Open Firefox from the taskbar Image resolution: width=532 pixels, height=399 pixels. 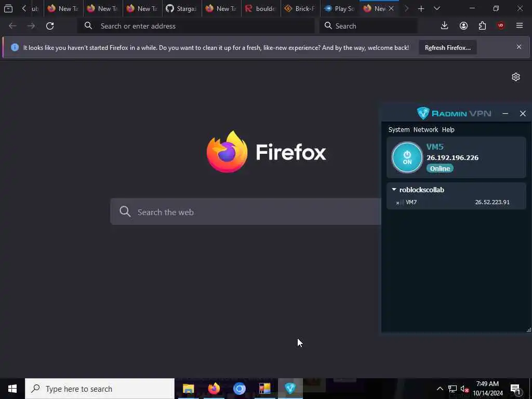214,389
